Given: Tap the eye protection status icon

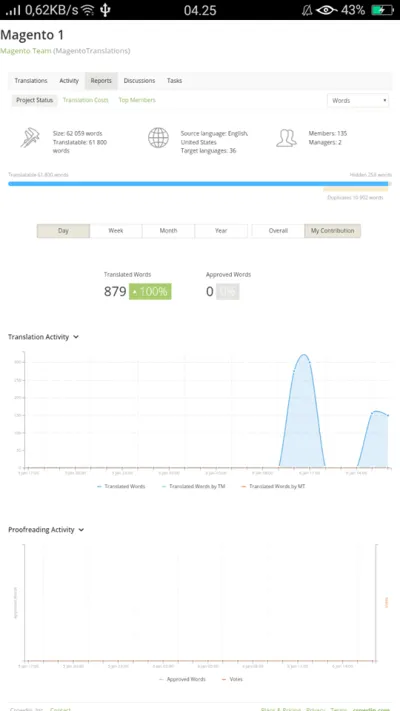Looking at the screenshot, I should 327,10.
